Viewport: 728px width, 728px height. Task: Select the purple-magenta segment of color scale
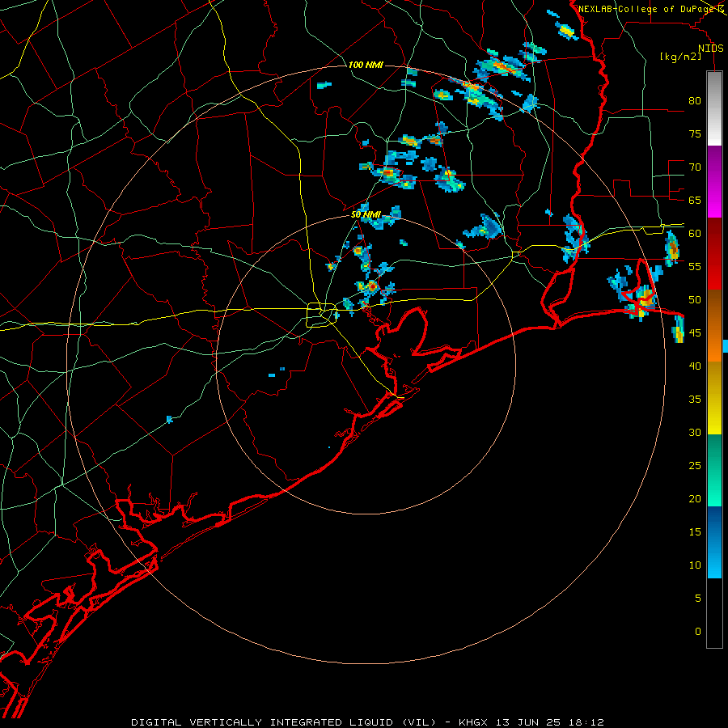[714, 181]
